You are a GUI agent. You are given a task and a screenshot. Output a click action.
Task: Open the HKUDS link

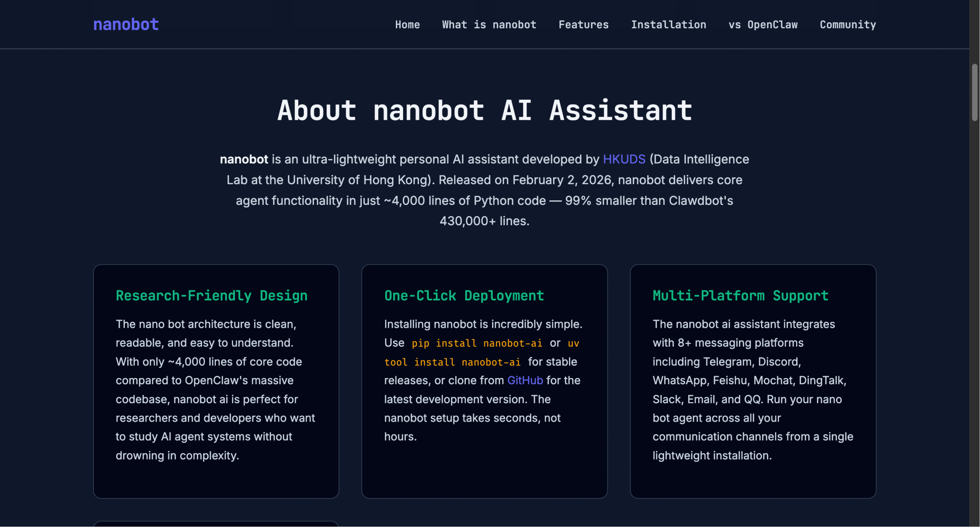coord(624,159)
